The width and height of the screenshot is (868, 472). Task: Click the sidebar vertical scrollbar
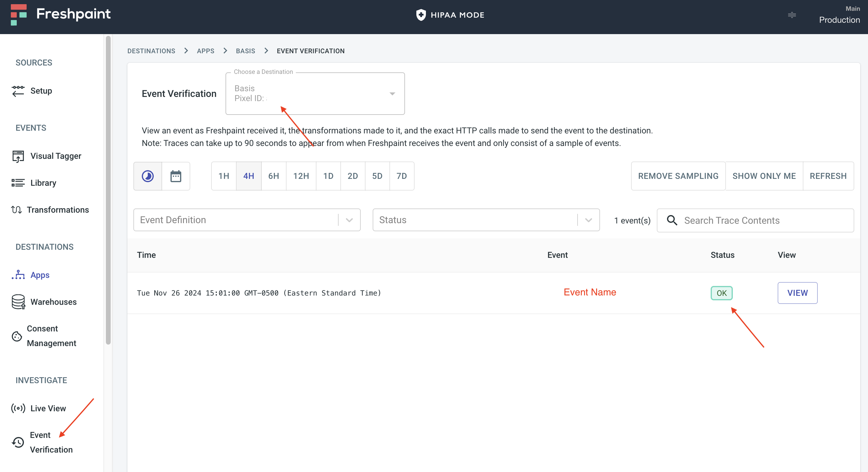(x=108, y=190)
